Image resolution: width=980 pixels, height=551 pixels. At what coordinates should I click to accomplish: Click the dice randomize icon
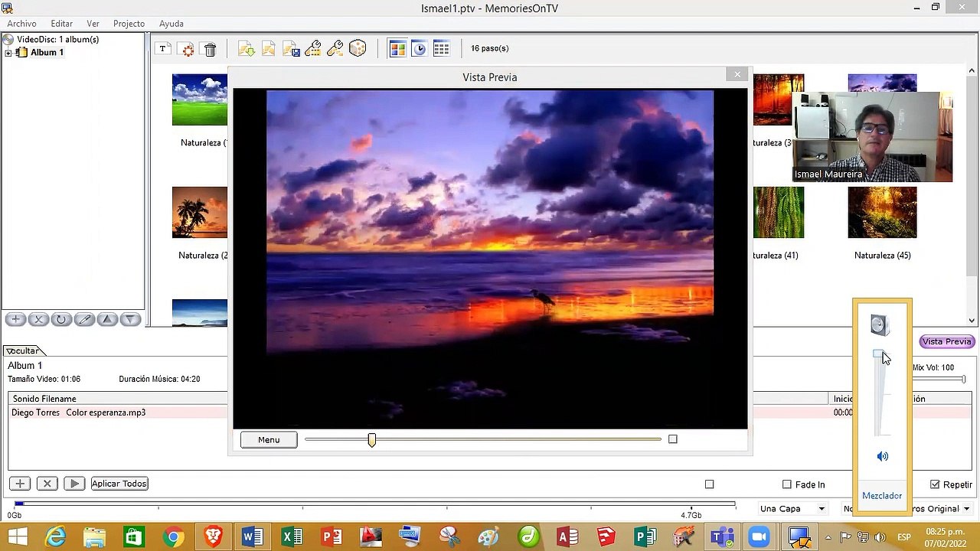[x=358, y=49]
